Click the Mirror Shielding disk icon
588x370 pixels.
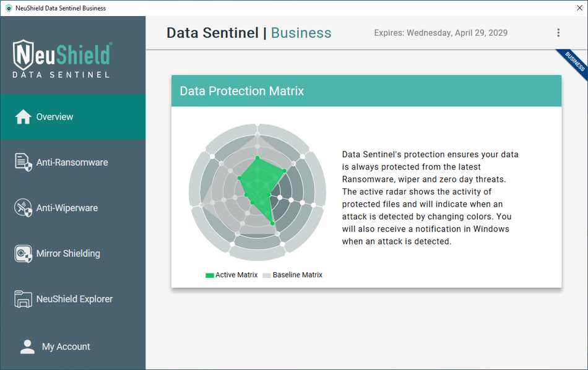pos(22,253)
